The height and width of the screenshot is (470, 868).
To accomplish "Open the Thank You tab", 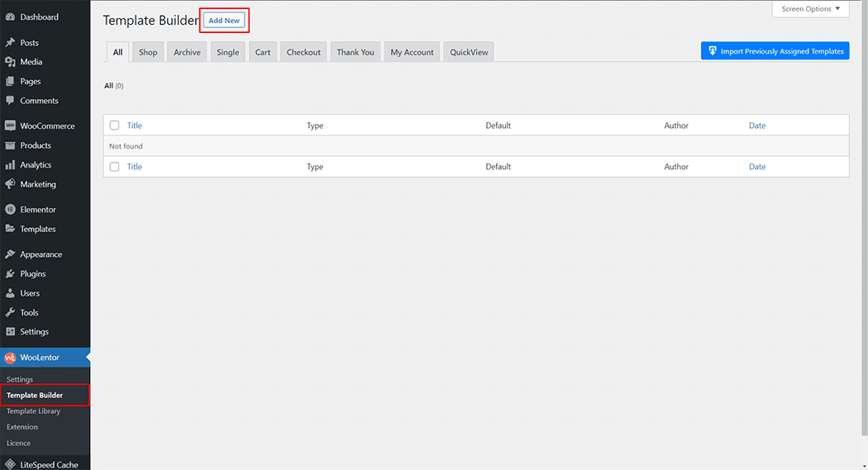I will (x=355, y=52).
